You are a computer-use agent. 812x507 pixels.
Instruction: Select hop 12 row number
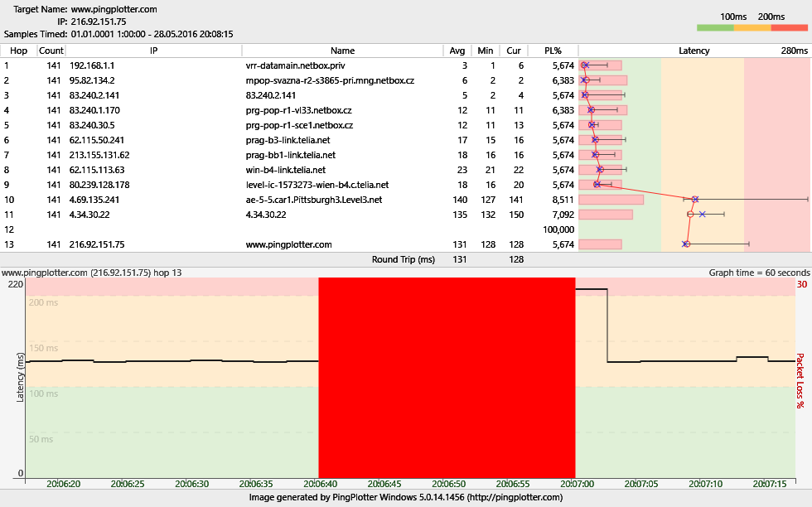tap(9, 230)
